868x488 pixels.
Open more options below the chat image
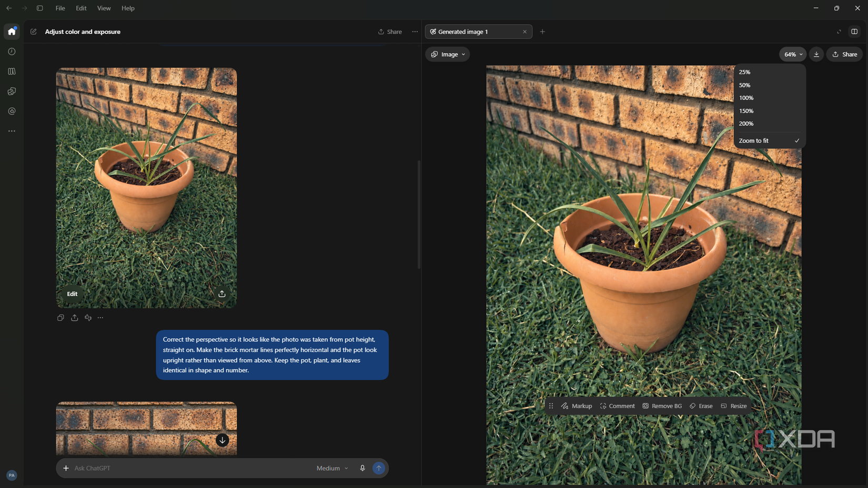click(x=100, y=318)
